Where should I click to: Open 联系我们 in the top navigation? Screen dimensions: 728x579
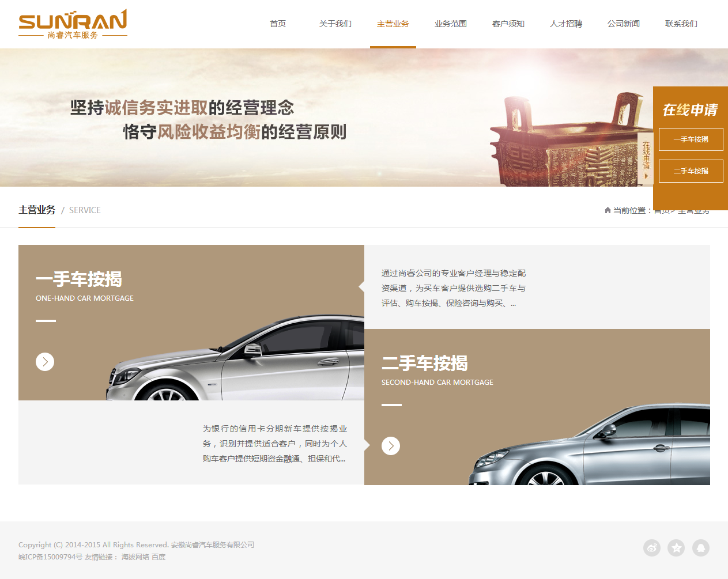(681, 24)
